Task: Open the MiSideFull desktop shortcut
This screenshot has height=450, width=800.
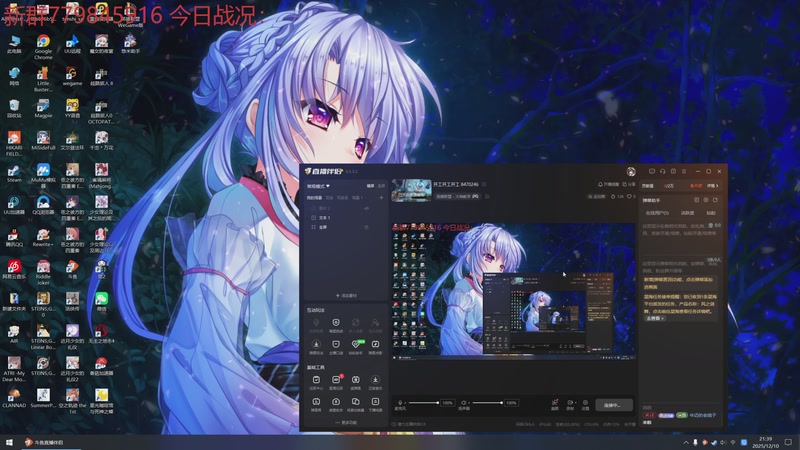Action: click(43, 141)
